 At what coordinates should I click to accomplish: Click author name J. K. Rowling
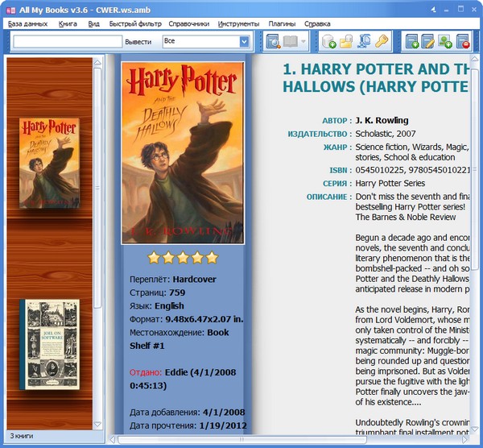[382, 120]
